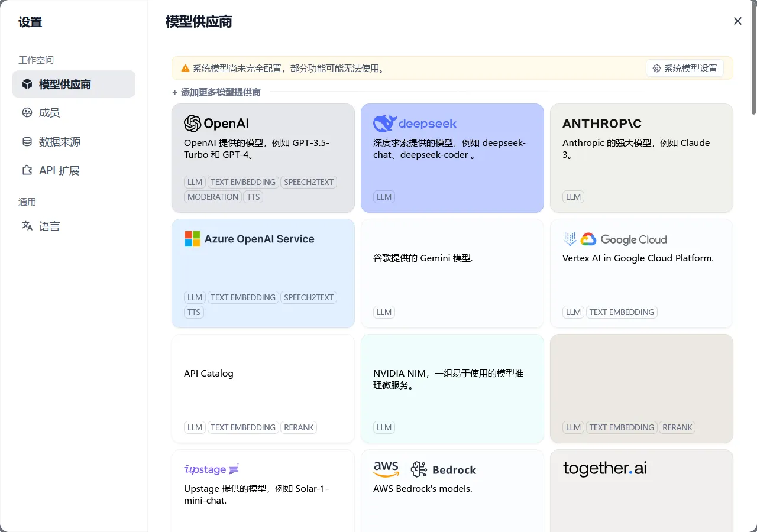Open the 成员 members section

(x=74, y=112)
